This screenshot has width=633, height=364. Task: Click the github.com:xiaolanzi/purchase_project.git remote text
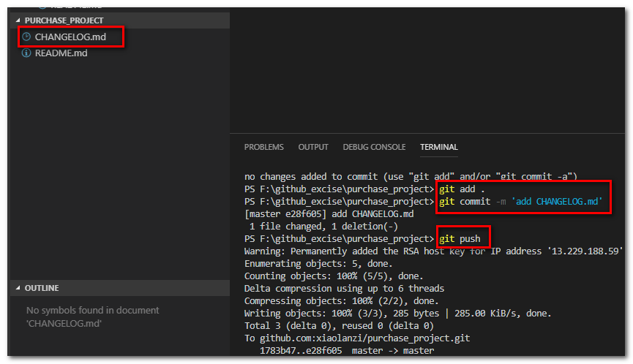pyautogui.click(x=364, y=338)
